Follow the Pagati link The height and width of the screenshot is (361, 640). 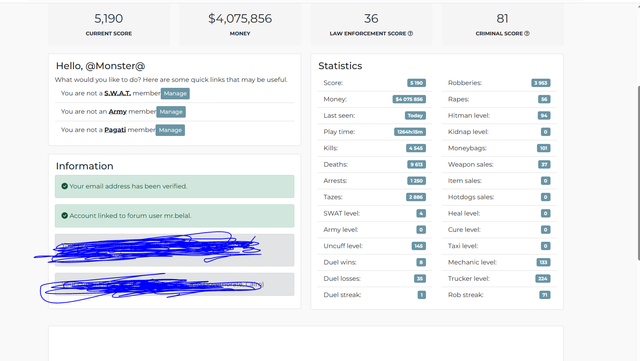point(115,130)
